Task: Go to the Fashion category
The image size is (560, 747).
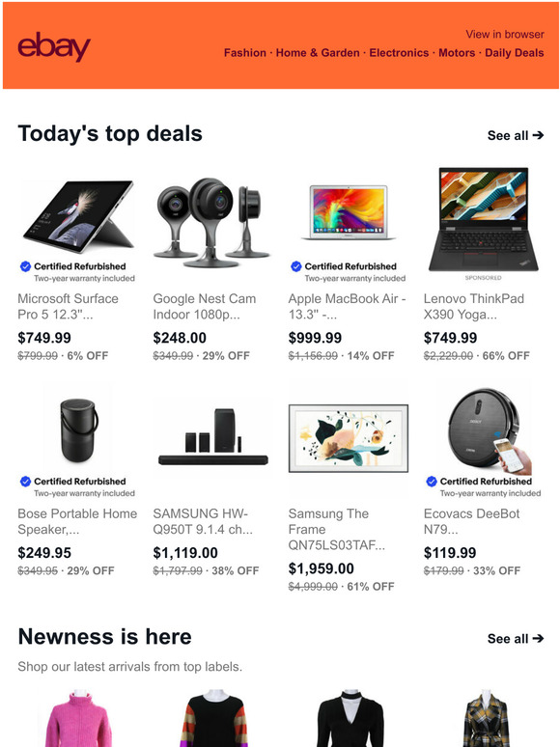Action: tap(245, 53)
